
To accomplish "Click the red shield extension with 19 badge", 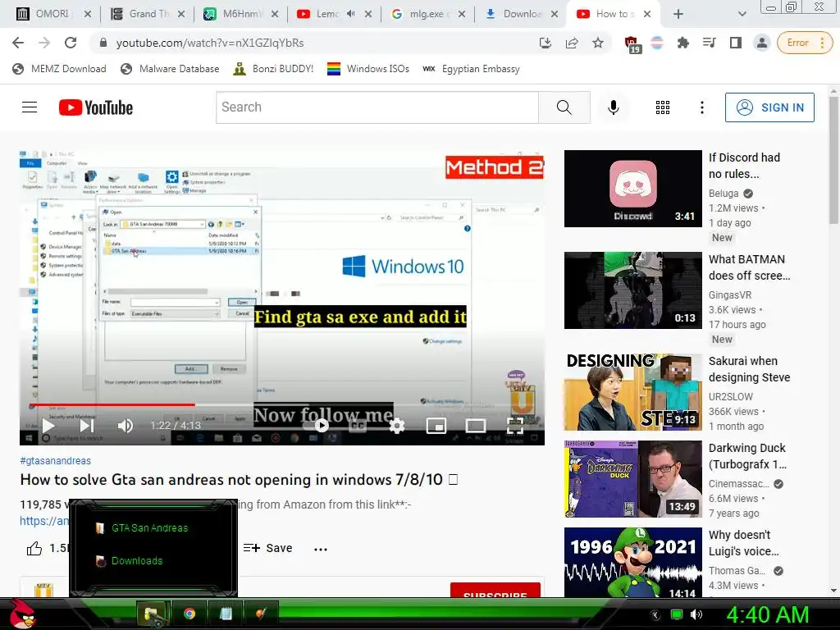I will pos(632,44).
